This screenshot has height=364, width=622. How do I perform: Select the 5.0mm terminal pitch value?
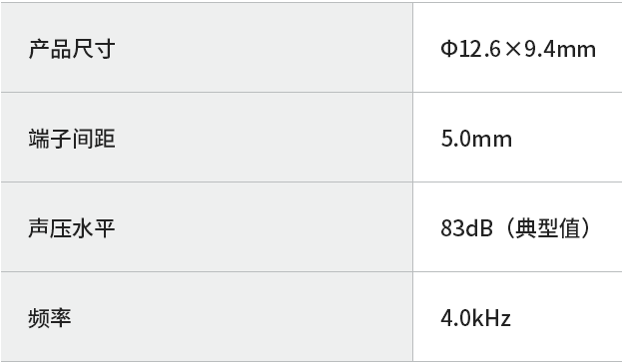(x=476, y=139)
